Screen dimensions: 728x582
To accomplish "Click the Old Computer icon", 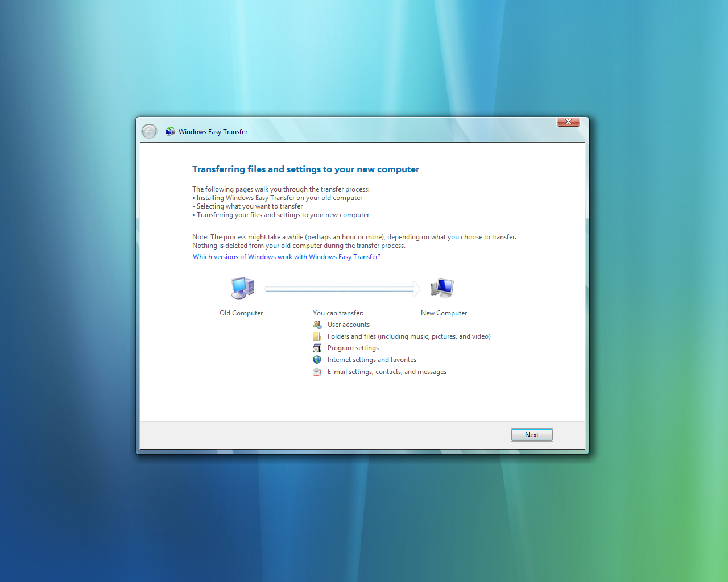I will pyautogui.click(x=242, y=288).
